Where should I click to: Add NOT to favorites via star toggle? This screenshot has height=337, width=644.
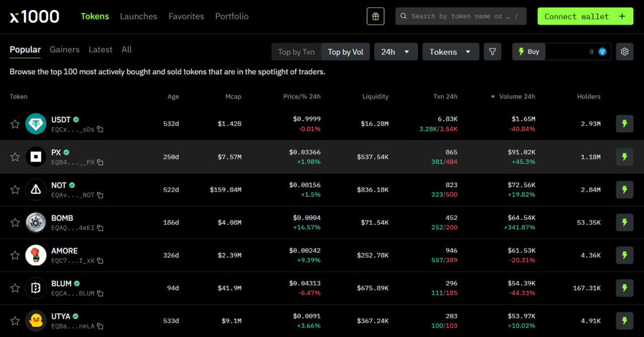point(14,189)
